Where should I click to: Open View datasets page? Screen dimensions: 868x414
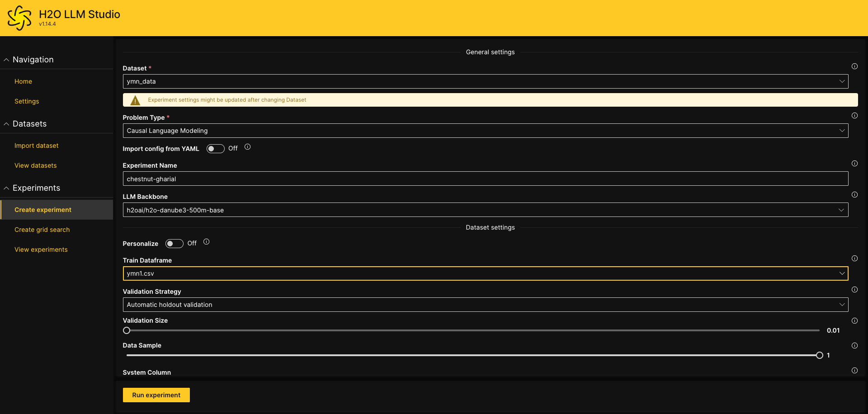36,165
